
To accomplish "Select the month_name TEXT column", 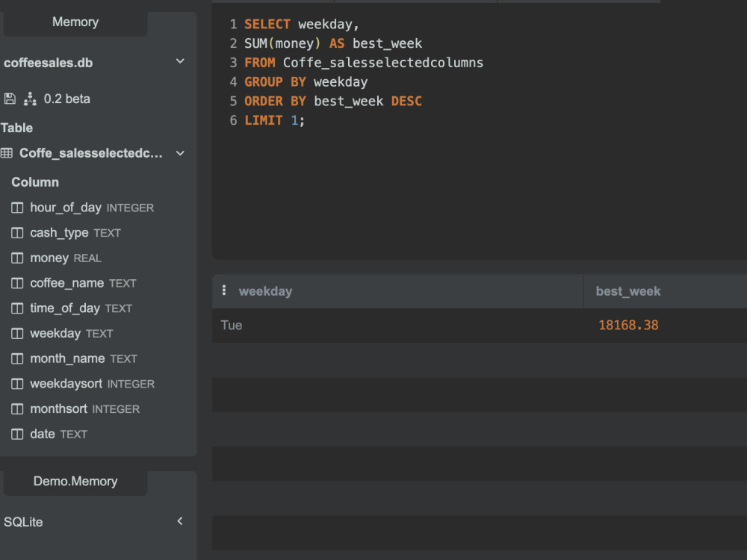I will 84,358.
